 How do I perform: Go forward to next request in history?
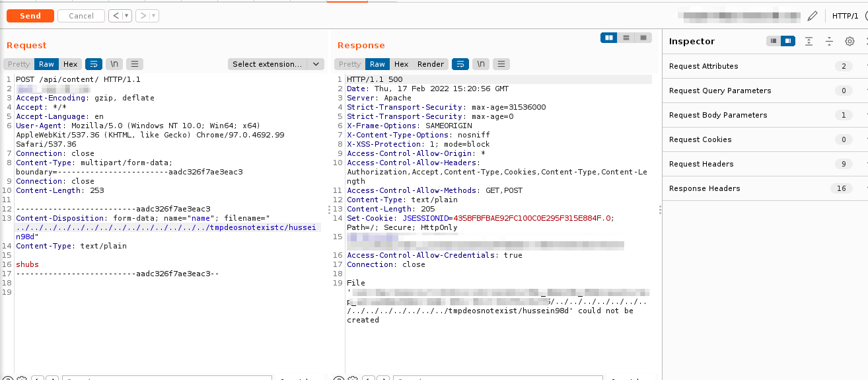point(143,16)
